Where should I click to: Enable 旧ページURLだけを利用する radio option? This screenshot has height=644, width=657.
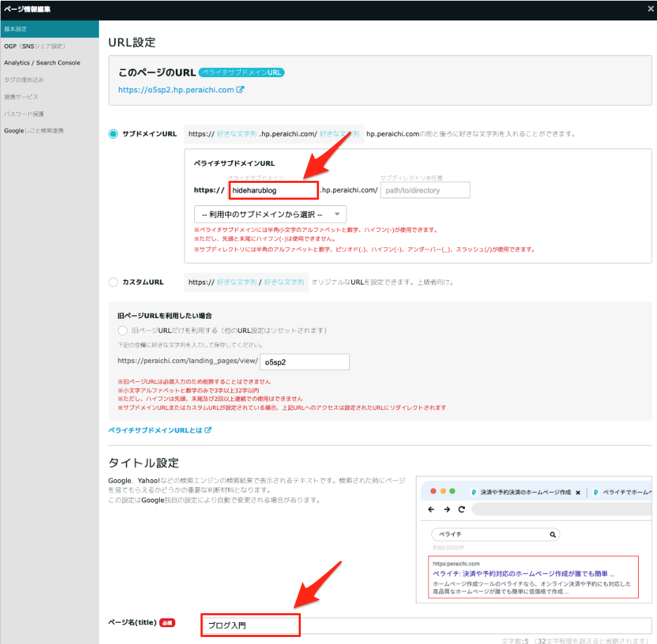pos(123,330)
